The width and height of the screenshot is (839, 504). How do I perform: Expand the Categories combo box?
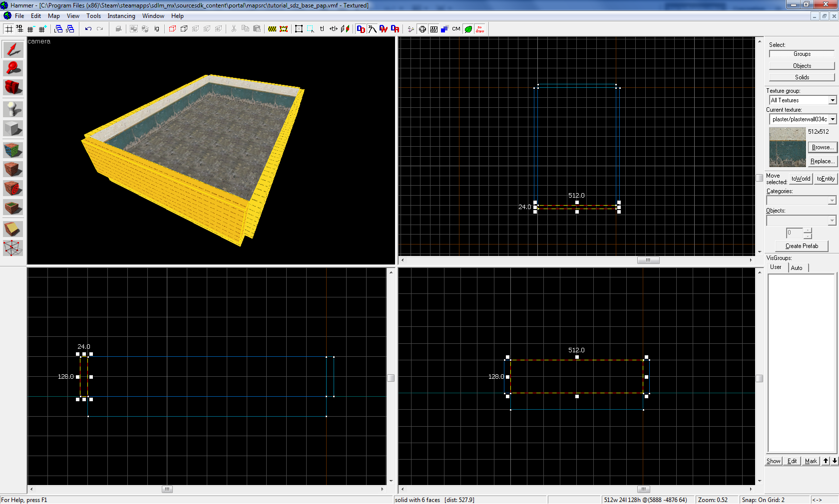pos(832,201)
